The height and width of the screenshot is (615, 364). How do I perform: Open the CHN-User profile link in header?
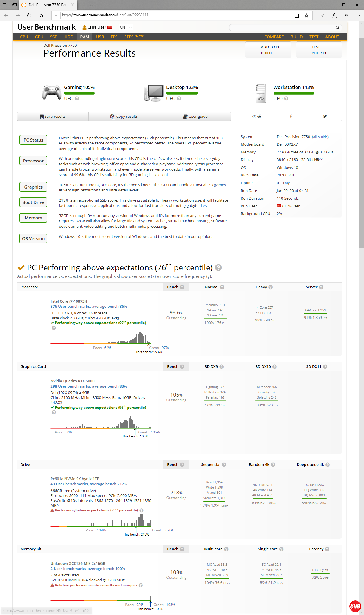(x=97, y=27)
